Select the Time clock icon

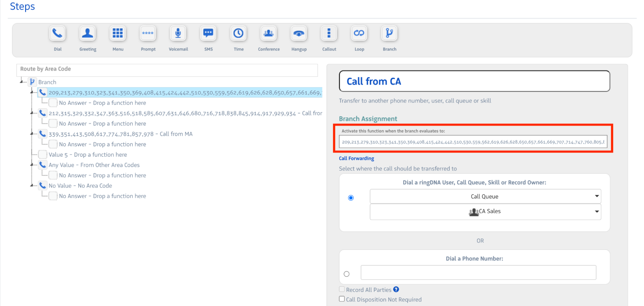[238, 34]
